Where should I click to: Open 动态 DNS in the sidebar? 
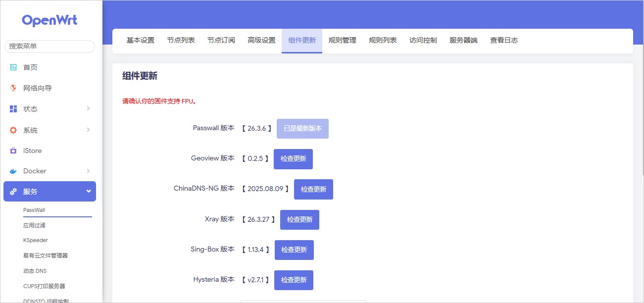[35, 271]
